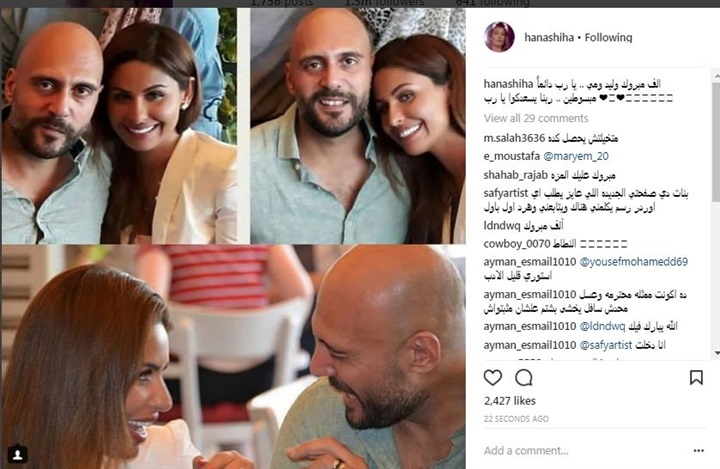
Task: View the 2,427 likes list
Action: (510, 401)
